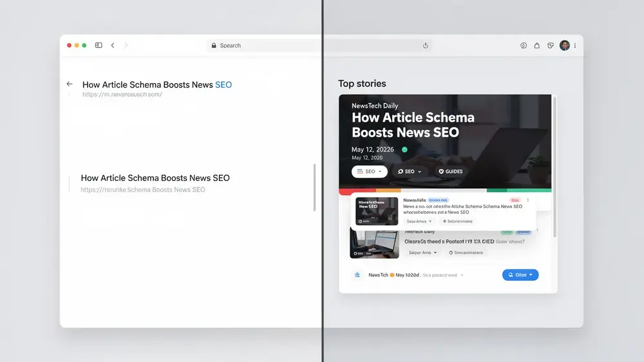Image resolution: width=644 pixels, height=362 pixels.
Task: Click the URL under the second result title
Action: tap(143, 189)
